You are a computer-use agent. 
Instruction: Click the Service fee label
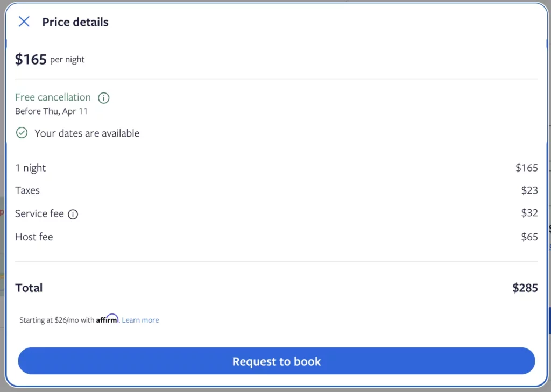tap(39, 213)
